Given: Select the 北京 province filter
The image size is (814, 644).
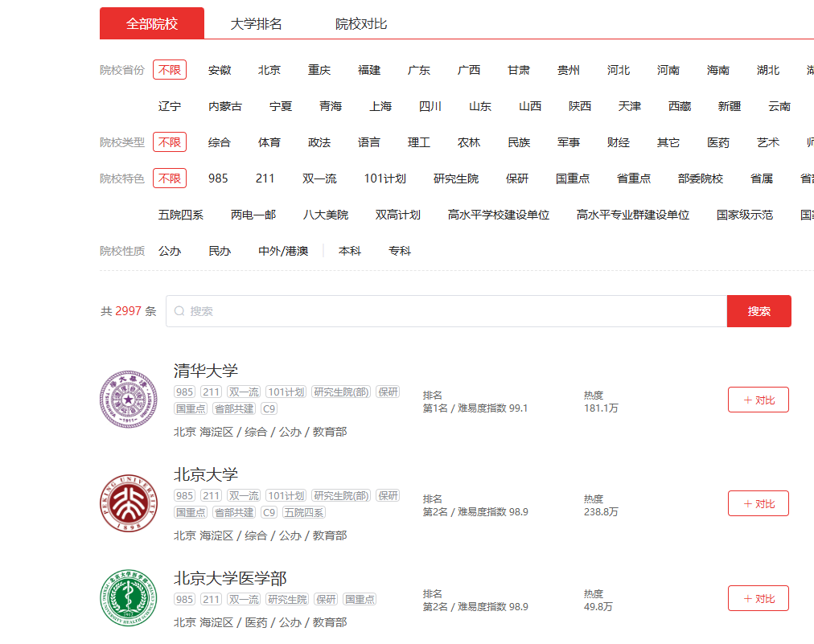Looking at the screenshot, I should (269, 70).
